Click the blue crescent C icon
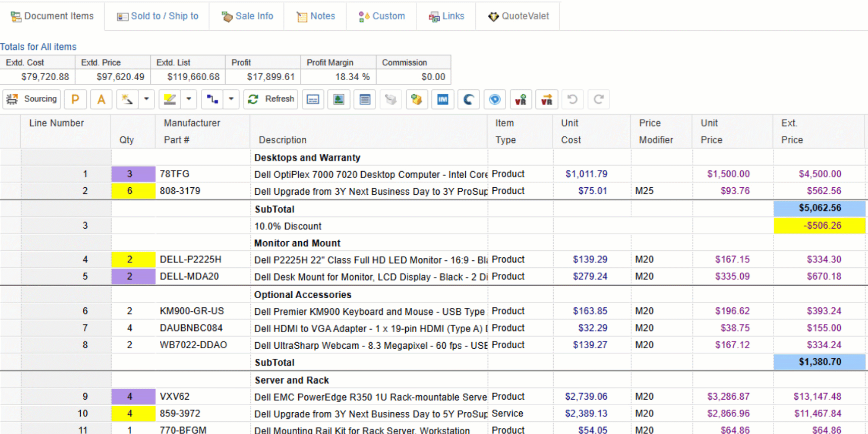The width and height of the screenshot is (868, 434). [468, 99]
